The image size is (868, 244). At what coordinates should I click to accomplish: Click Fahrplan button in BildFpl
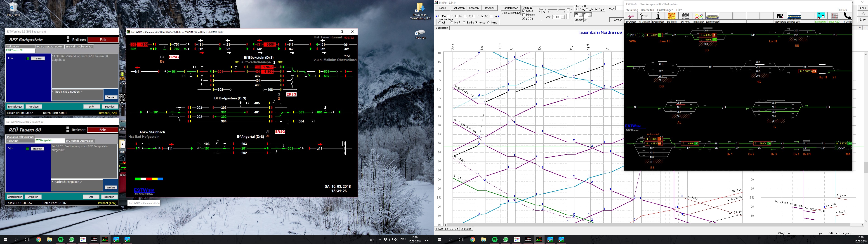tap(617, 20)
